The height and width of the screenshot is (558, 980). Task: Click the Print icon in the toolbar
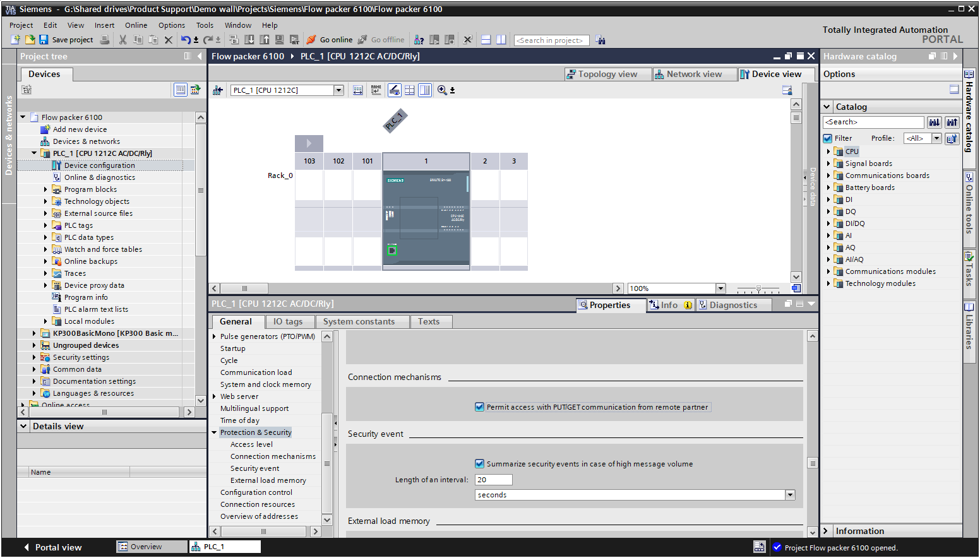[105, 40]
